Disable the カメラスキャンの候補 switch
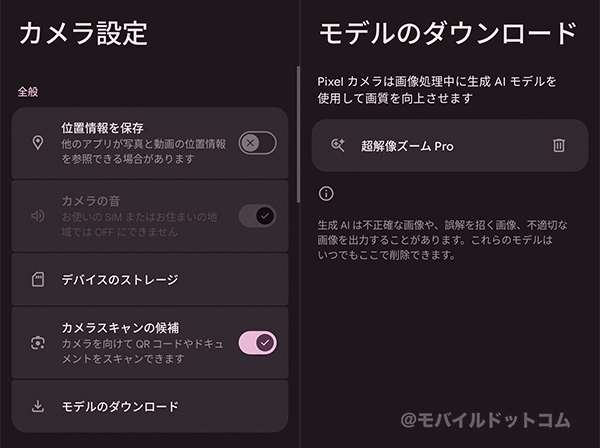The width and height of the screenshot is (600, 448). pyautogui.click(x=258, y=343)
